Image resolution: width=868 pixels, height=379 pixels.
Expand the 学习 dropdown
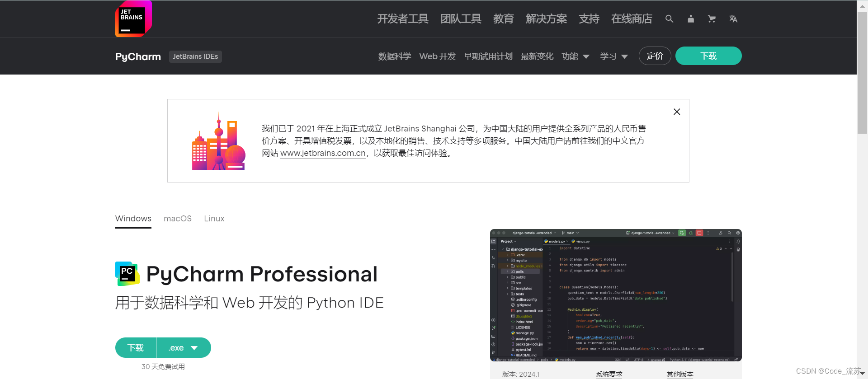click(614, 56)
